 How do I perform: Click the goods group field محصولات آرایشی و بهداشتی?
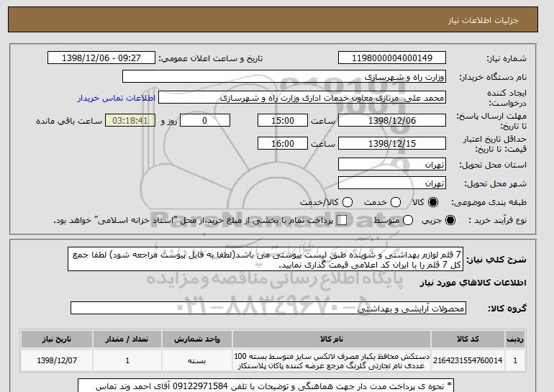[268, 308]
